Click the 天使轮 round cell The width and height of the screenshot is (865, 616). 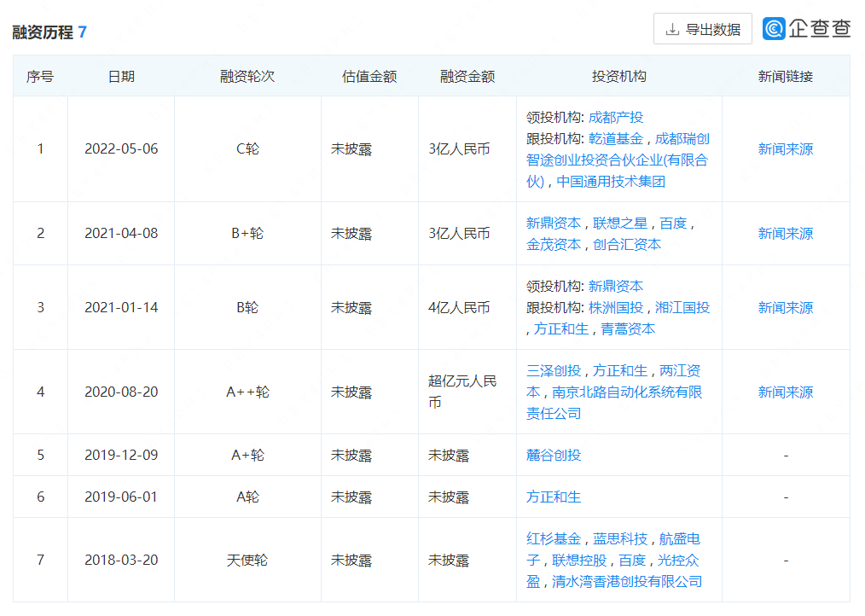[x=247, y=561]
